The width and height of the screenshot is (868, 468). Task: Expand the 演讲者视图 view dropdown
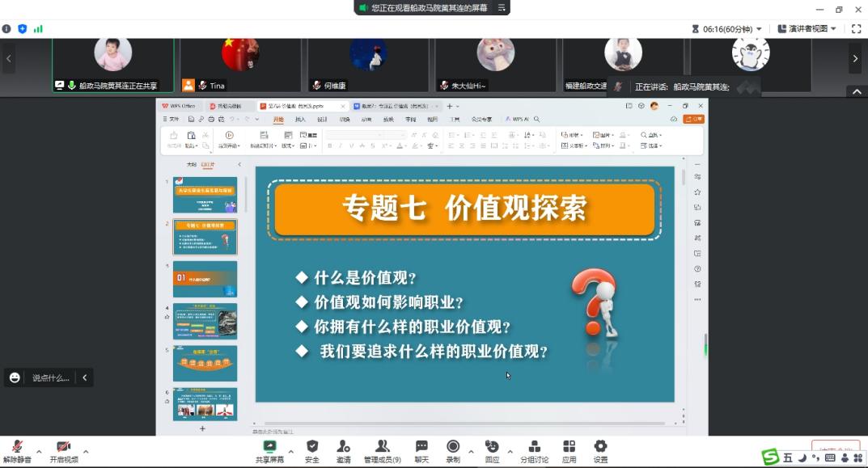click(x=807, y=28)
